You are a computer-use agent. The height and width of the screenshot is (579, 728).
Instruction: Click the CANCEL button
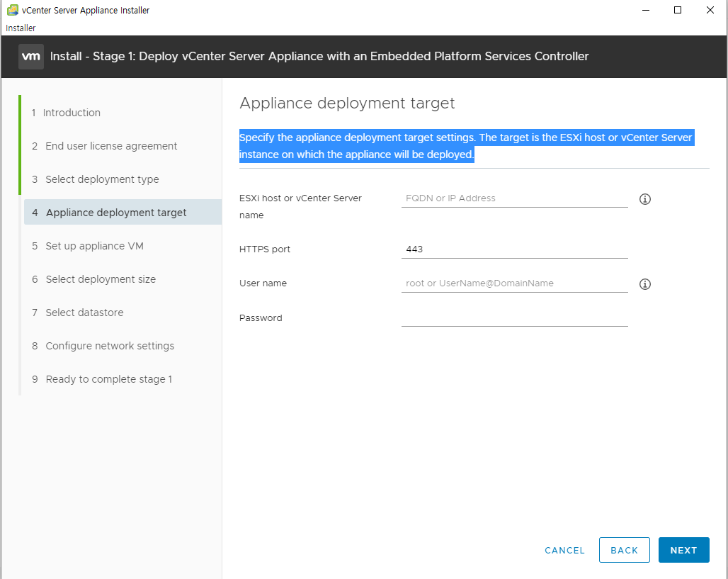click(564, 550)
